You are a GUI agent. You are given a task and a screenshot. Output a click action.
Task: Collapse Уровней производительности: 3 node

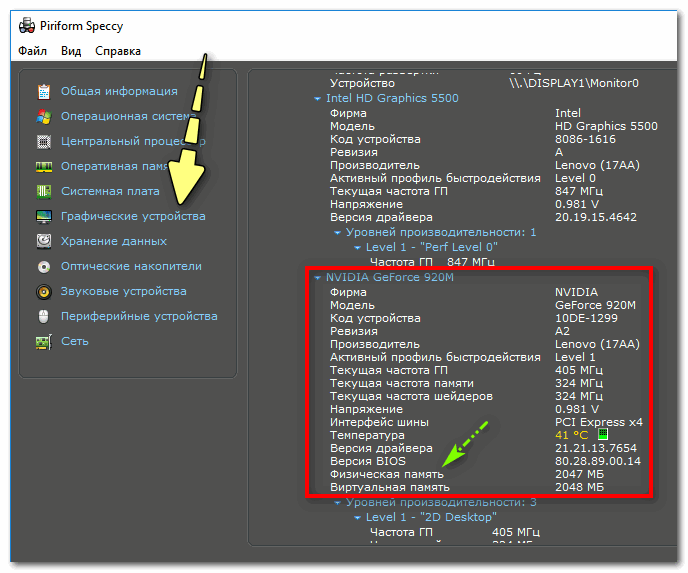point(337,503)
